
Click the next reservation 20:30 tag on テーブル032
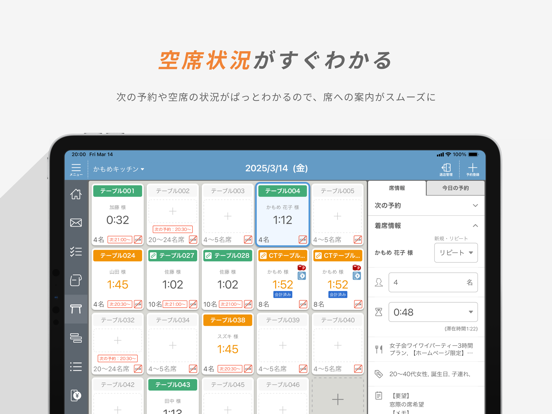point(118,358)
